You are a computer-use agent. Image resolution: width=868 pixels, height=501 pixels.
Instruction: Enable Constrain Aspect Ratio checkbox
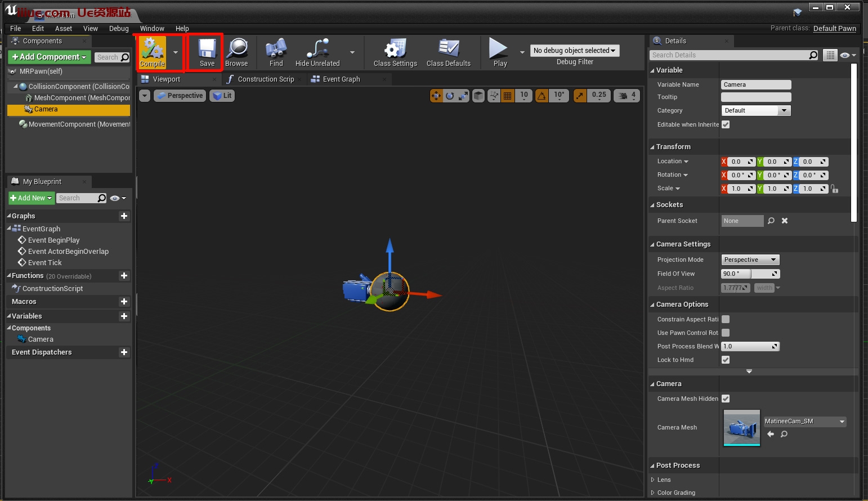click(x=726, y=319)
